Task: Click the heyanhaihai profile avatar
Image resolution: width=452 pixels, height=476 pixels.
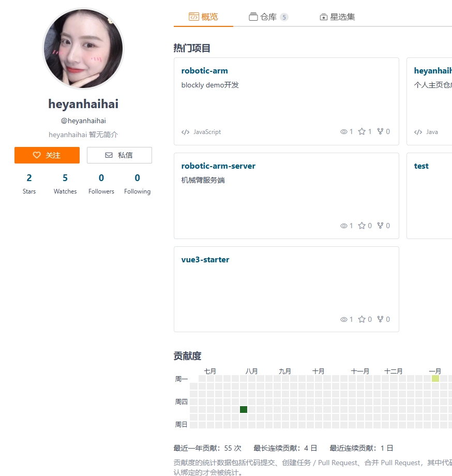Action: click(x=83, y=49)
